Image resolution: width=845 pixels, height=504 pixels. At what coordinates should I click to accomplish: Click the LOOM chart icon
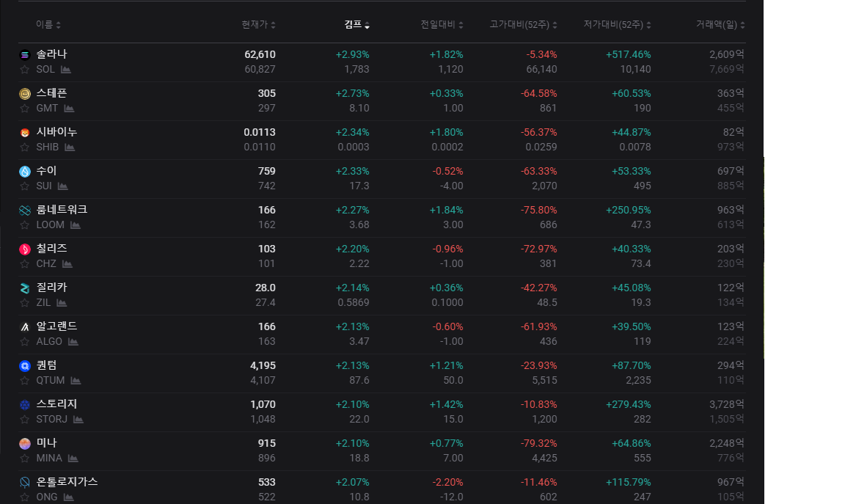pyautogui.click(x=76, y=225)
